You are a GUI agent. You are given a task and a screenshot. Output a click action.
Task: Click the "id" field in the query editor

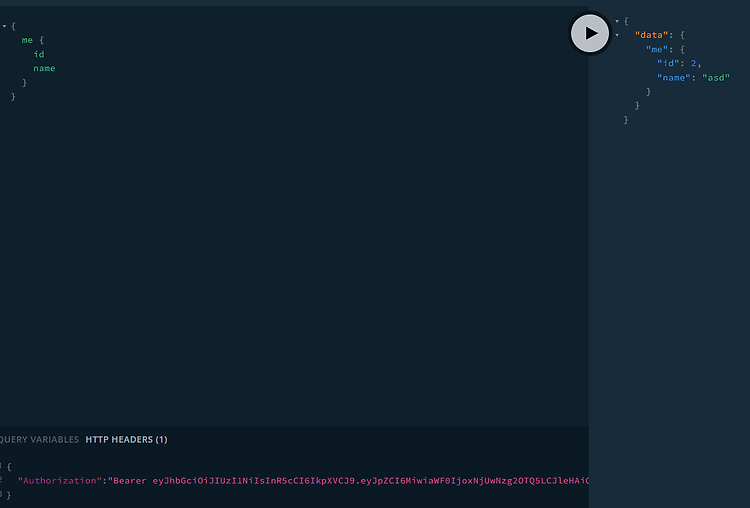[x=39, y=54]
